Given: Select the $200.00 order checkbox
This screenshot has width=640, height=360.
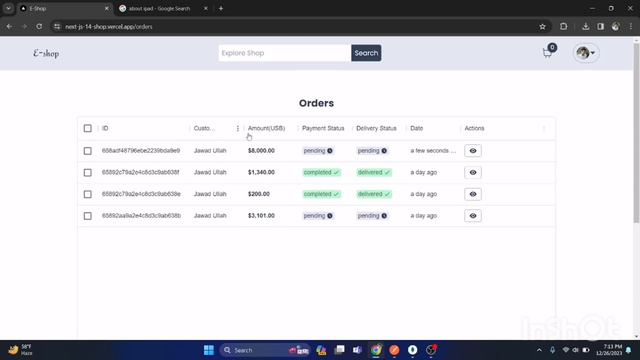Looking at the screenshot, I should point(87,194).
